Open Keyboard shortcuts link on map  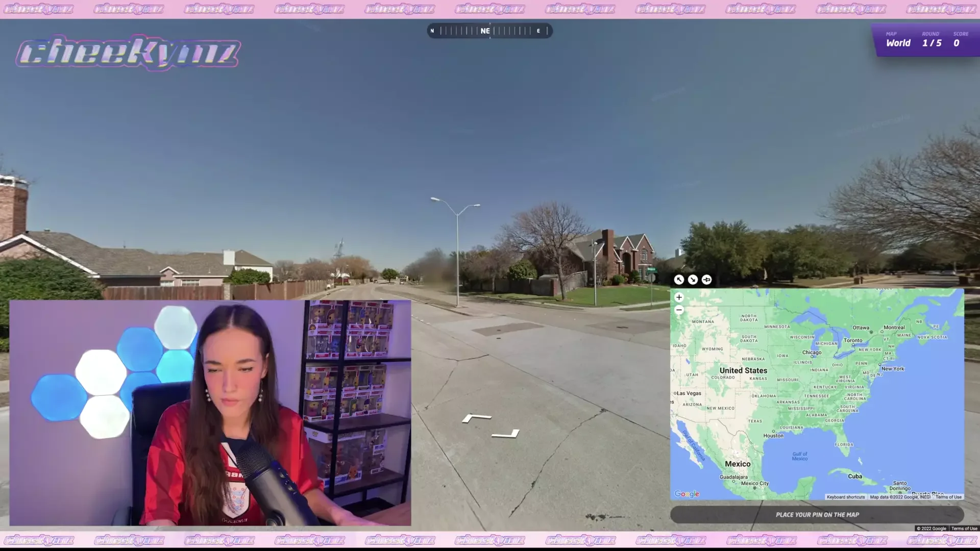click(845, 497)
